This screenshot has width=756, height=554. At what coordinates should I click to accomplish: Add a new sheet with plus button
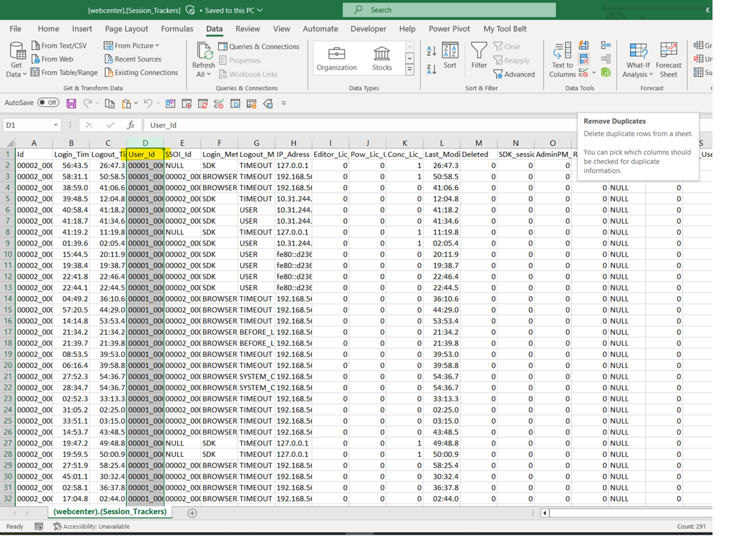[x=192, y=513]
